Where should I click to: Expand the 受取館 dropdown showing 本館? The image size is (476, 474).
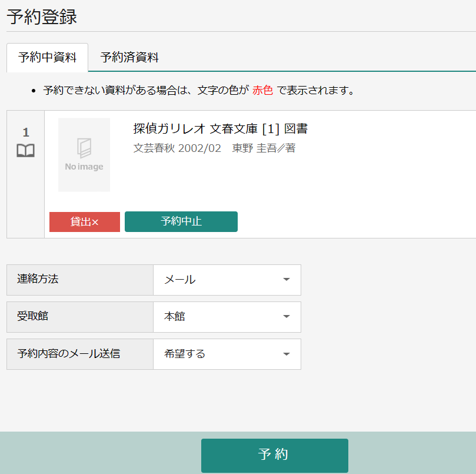[x=227, y=317]
